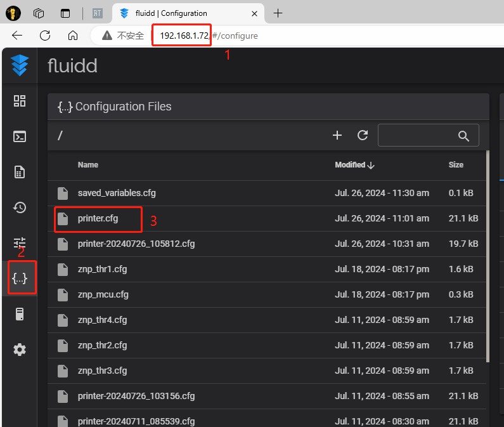
Task: Click the fluidd logo icon
Action: (20, 65)
